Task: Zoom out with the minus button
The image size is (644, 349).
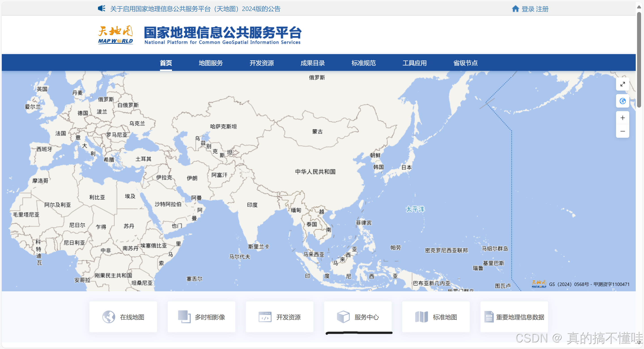Action: pyautogui.click(x=622, y=131)
